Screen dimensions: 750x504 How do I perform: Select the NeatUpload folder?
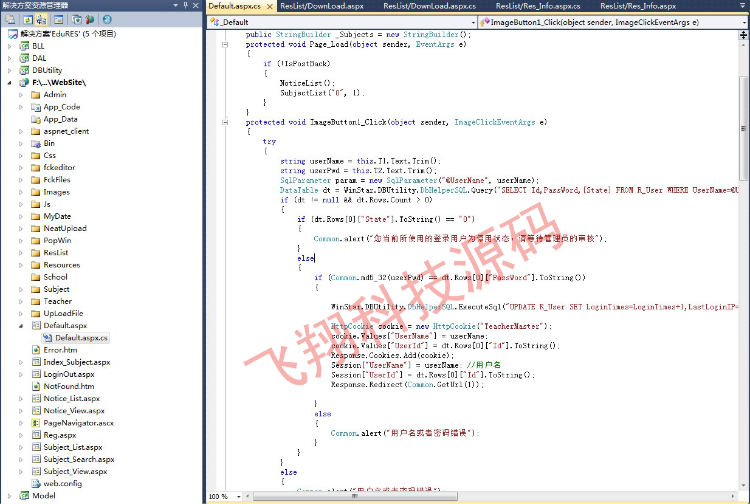[x=65, y=228]
